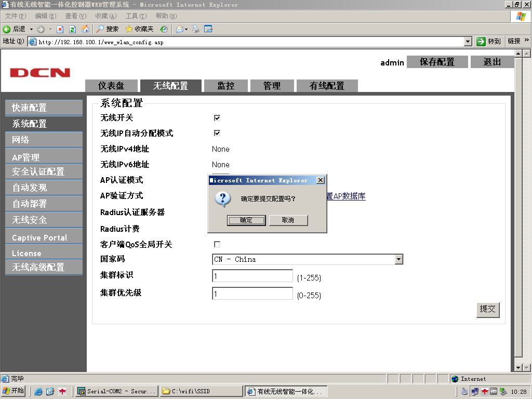Open Favorites star icon
Viewport: 532px width, 399px height.
[x=129, y=29]
